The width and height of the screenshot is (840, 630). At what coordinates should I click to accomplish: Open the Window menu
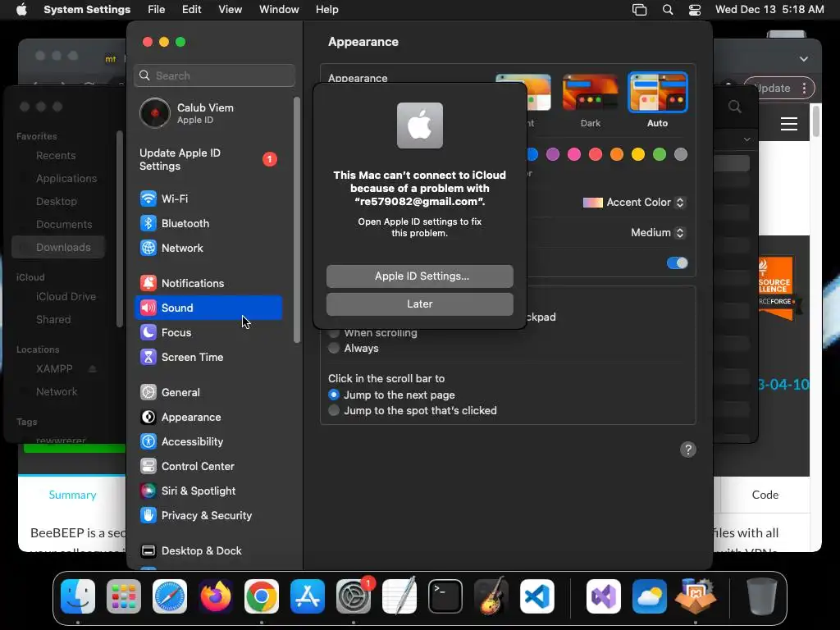tap(279, 10)
